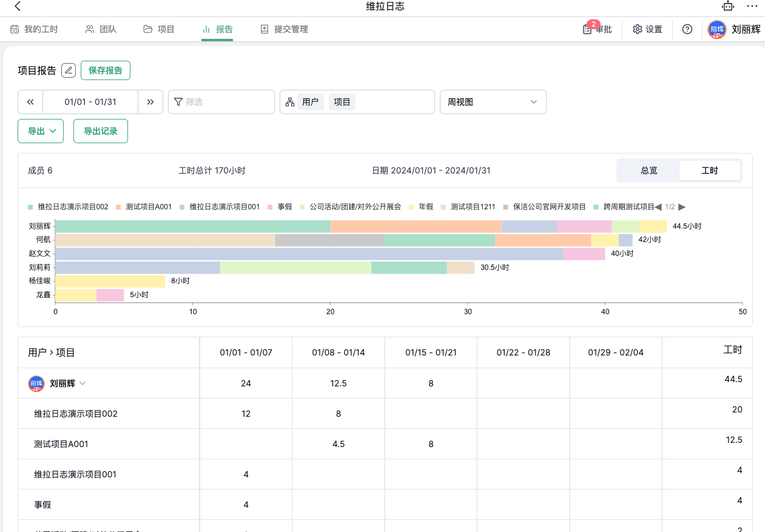Expand the 导出 export dropdown
This screenshot has height=532, width=765.
[41, 131]
